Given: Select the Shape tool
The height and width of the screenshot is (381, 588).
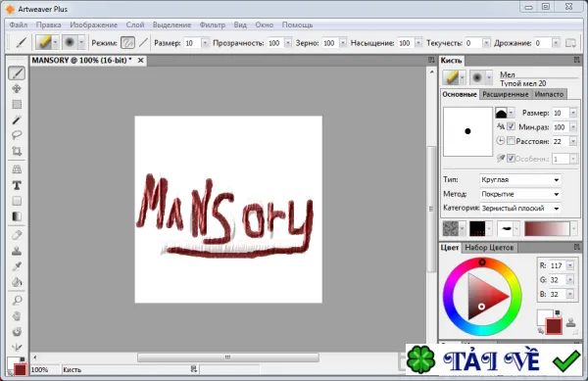Looking at the screenshot, I should tap(17, 201).
